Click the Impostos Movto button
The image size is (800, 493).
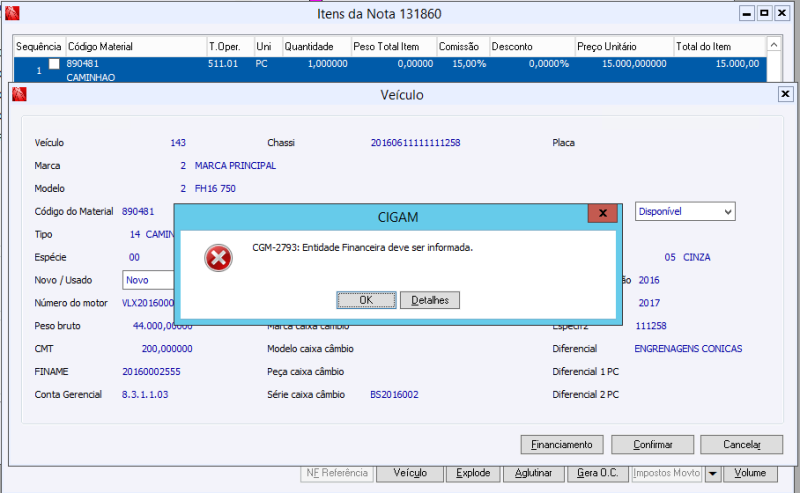pyautogui.click(x=666, y=473)
